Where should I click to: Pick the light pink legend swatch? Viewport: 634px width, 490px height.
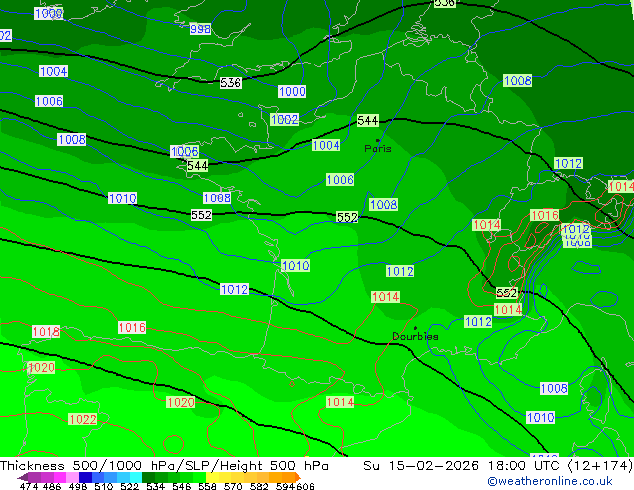pos(72,477)
